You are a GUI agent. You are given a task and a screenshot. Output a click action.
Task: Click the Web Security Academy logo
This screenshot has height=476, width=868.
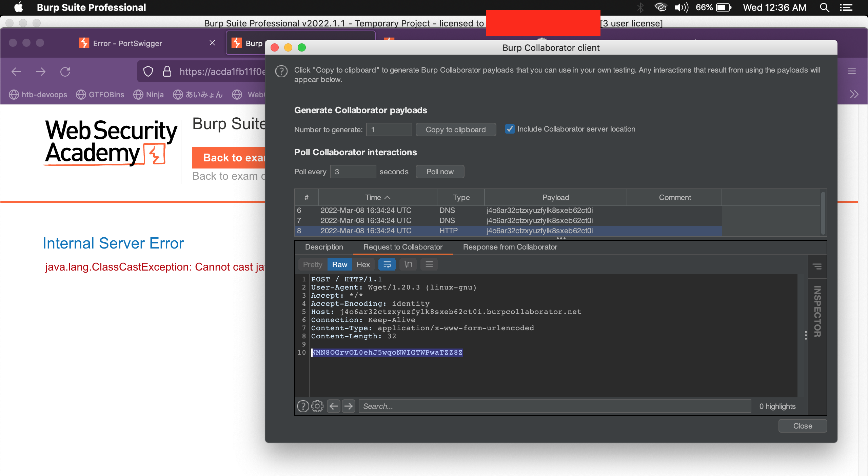(x=111, y=142)
